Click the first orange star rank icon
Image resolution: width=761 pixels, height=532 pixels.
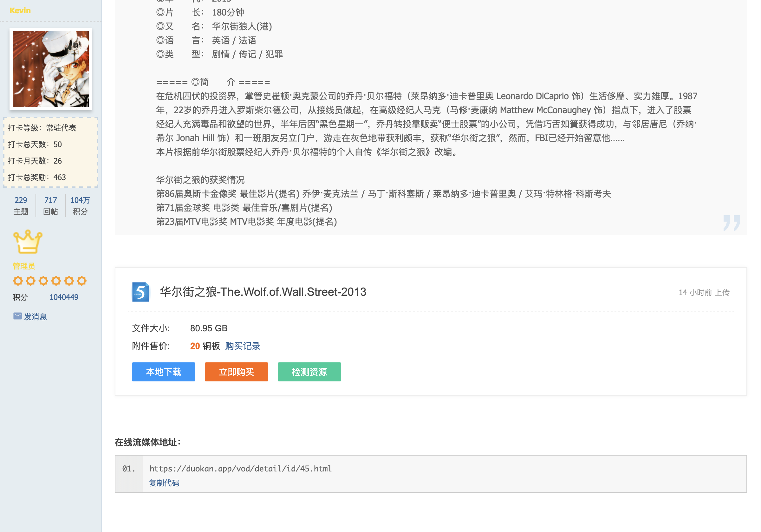click(x=18, y=281)
